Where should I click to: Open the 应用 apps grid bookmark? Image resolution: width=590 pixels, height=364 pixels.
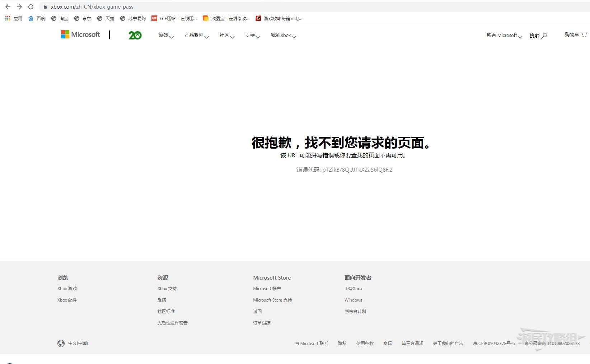click(x=14, y=18)
